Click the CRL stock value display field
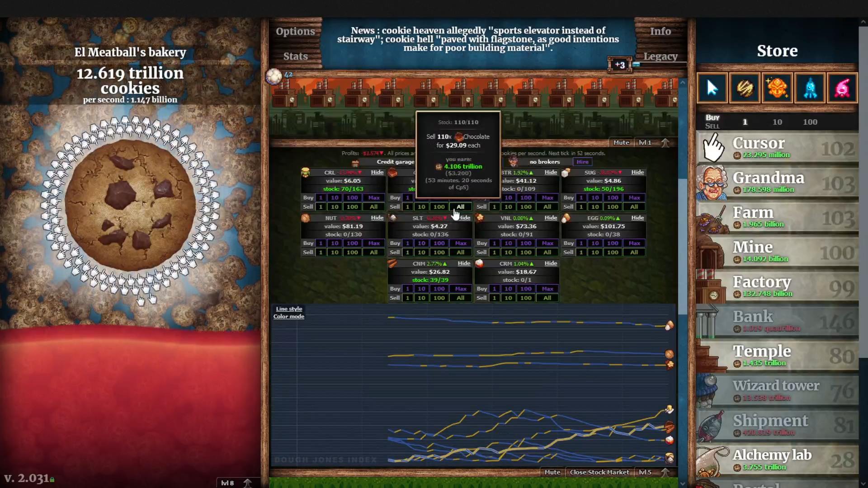Image resolution: width=868 pixels, height=488 pixels. pyautogui.click(x=342, y=181)
